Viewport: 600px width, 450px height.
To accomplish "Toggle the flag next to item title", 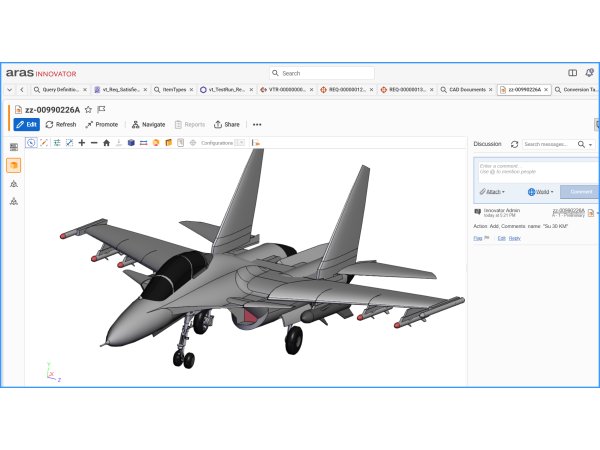I will coord(101,109).
